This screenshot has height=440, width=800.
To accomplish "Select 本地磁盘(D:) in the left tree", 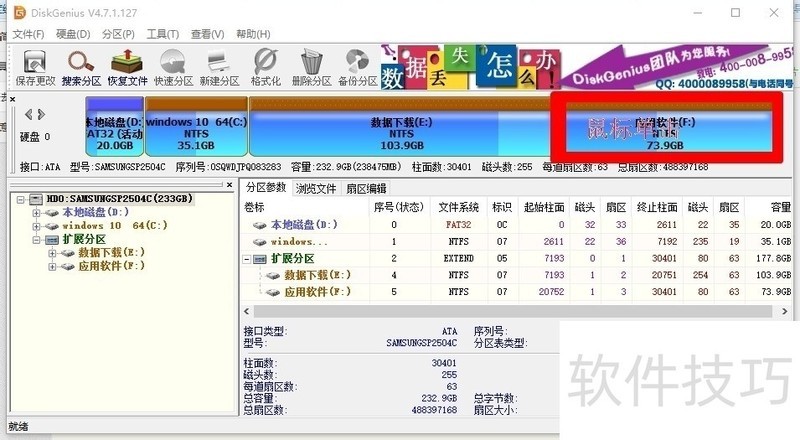I will (95, 212).
